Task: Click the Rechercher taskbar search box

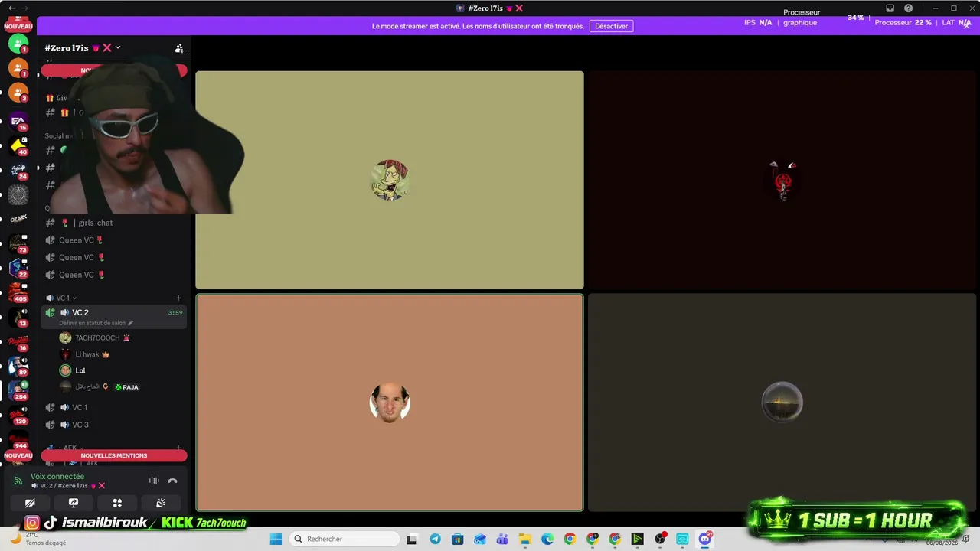Action: coord(345,539)
